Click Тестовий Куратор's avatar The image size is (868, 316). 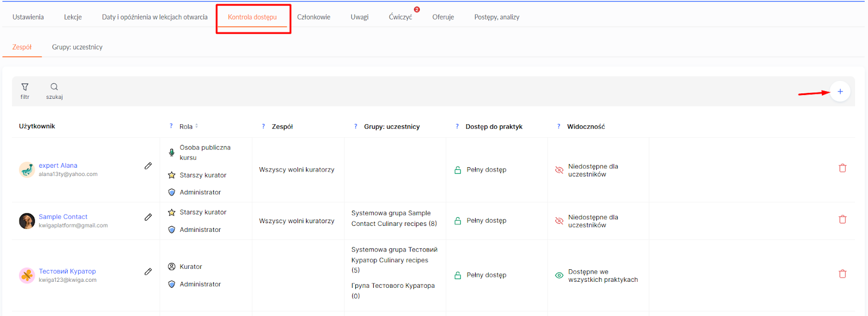point(27,275)
